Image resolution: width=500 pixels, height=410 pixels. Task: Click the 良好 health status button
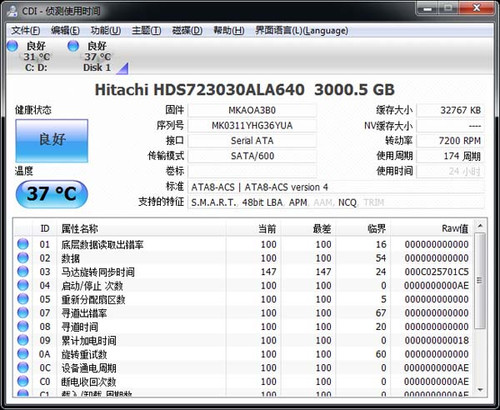52,141
